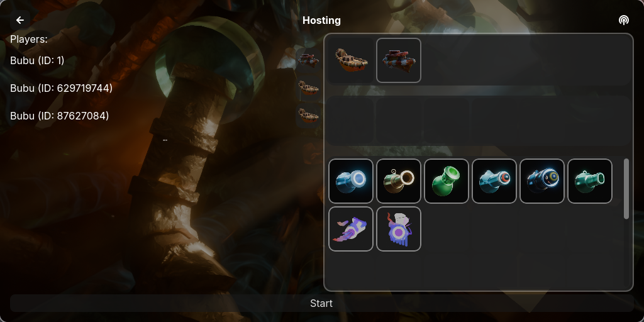The height and width of the screenshot is (322, 644).
Task: Click ship thumbnail beside Bubu ID 87627084
Action: click(x=308, y=116)
